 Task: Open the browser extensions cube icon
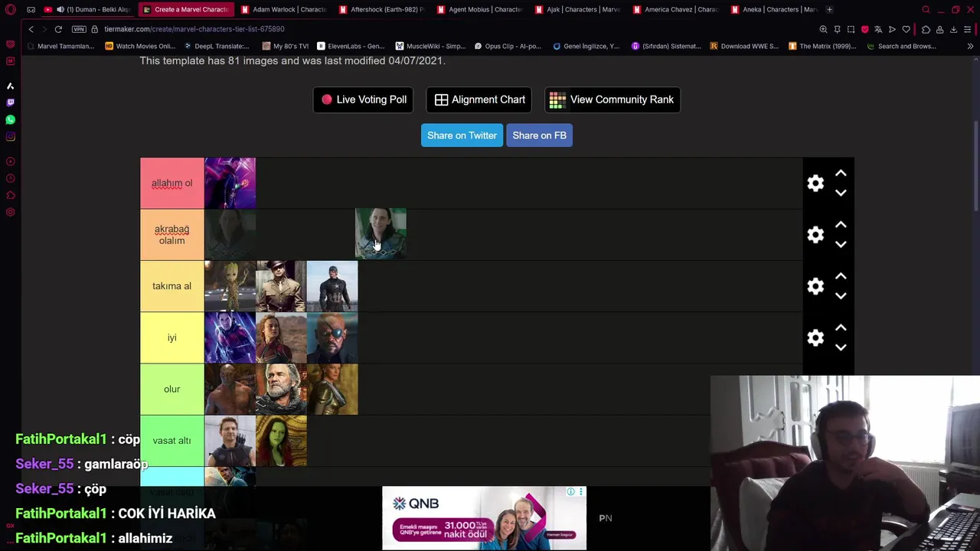pos(926,29)
